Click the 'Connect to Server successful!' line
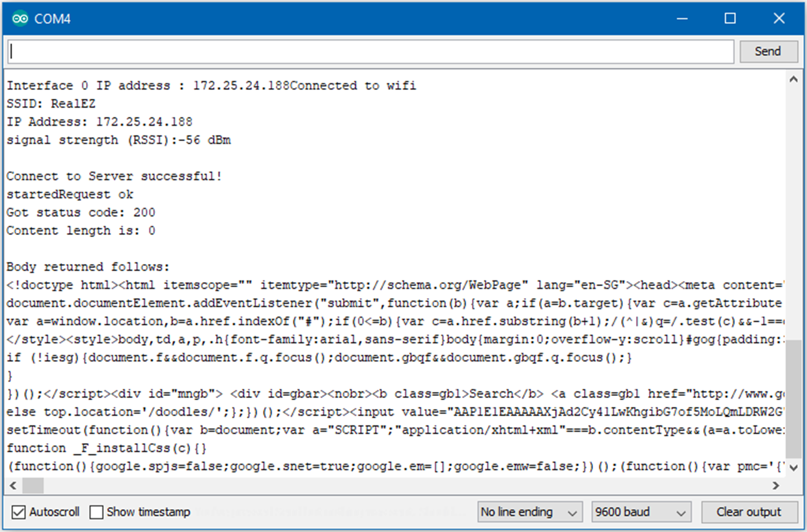This screenshot has height=532, width=807. tap(114, 176)
